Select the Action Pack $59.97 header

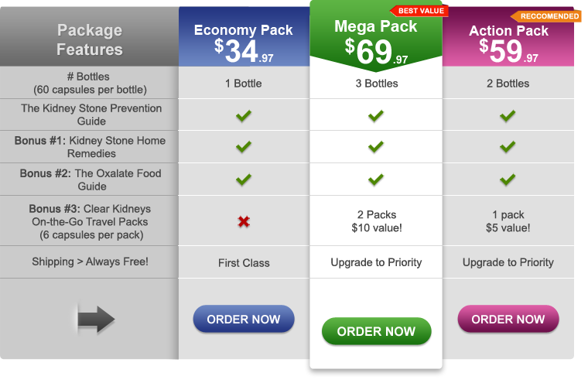click(508, 37)
